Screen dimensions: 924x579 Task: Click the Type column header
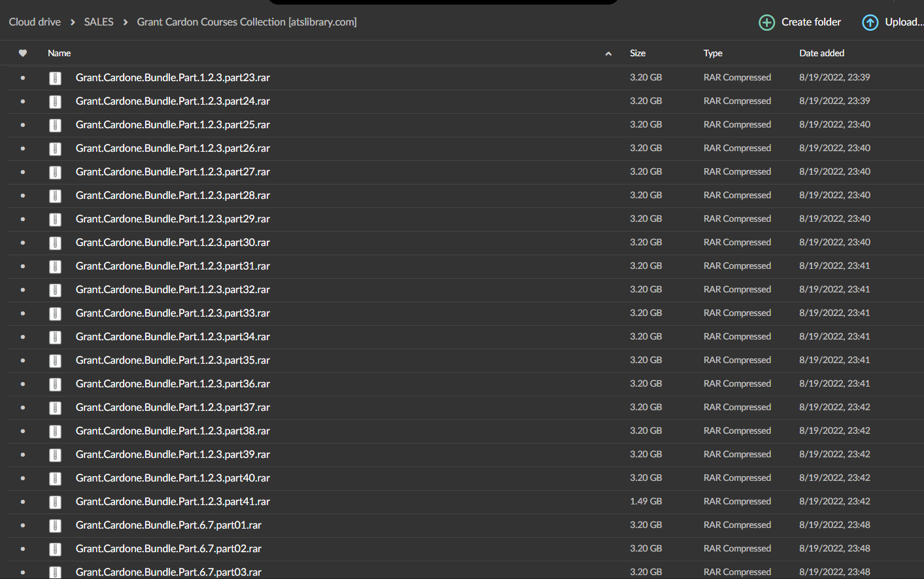coord(713,53)
